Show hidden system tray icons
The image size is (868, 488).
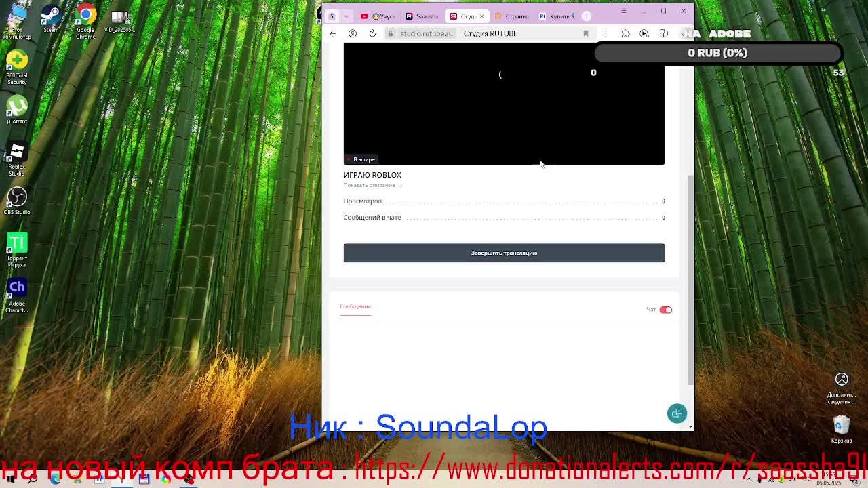(x=750, y=480)
